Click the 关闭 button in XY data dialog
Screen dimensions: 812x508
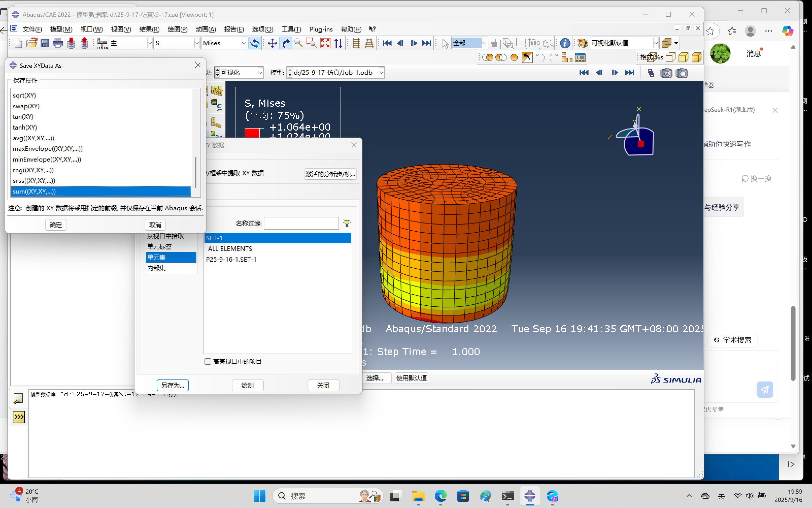pos(323,385)
